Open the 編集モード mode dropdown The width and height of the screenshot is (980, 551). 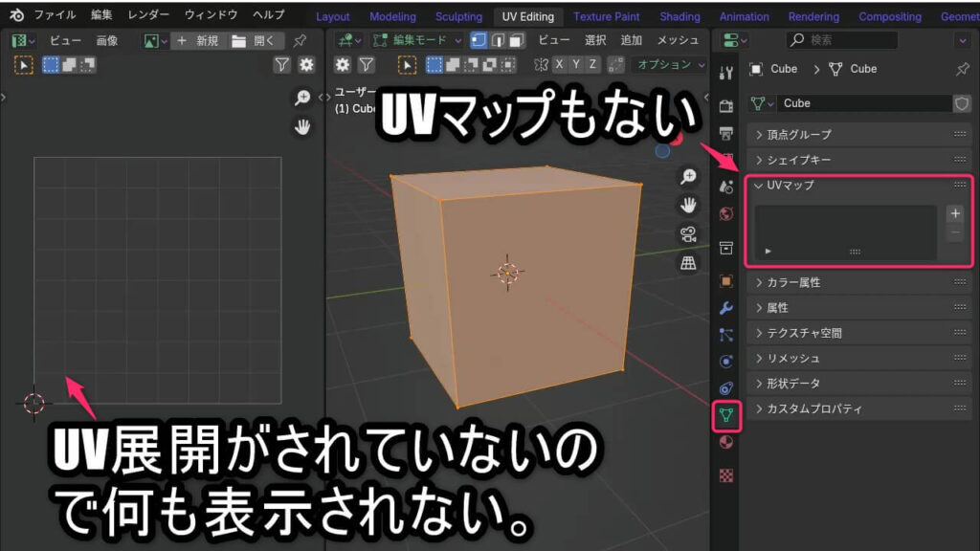click(x=417, y=40)
